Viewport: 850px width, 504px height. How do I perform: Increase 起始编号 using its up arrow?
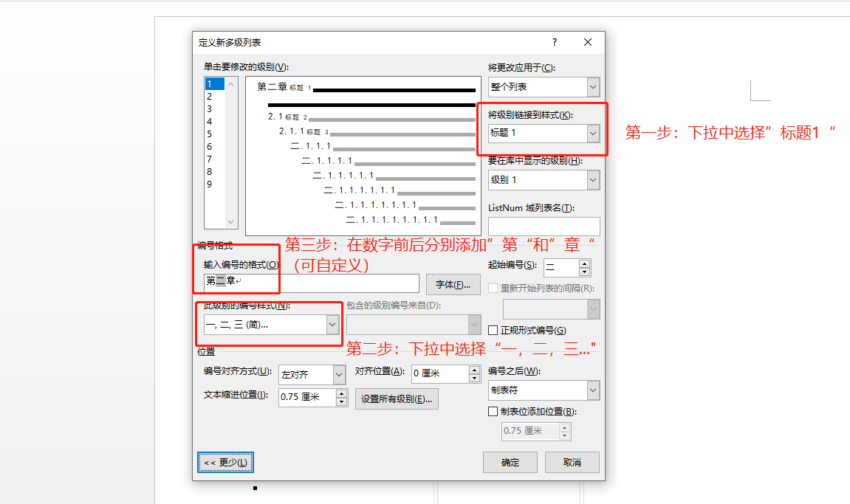coord(584,263)
